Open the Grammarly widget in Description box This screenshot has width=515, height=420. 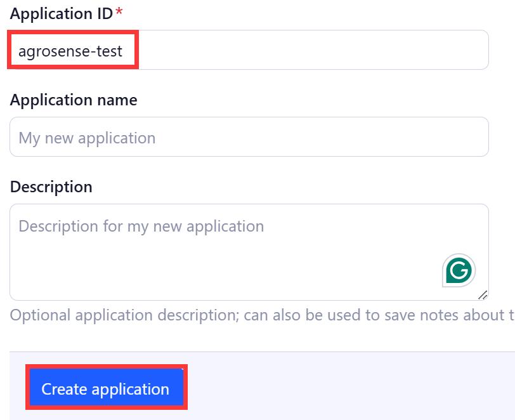(459, 270)
